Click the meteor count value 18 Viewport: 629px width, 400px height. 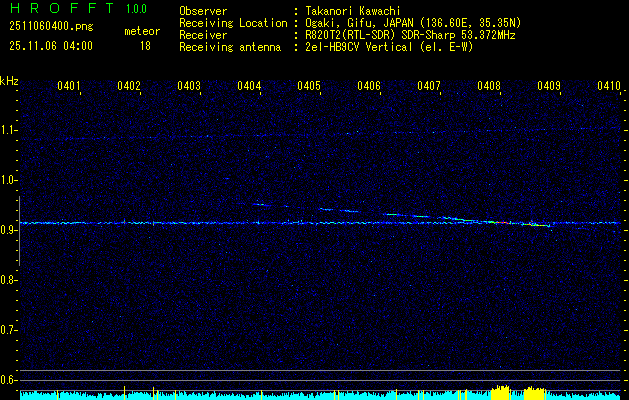click(145, 46)
